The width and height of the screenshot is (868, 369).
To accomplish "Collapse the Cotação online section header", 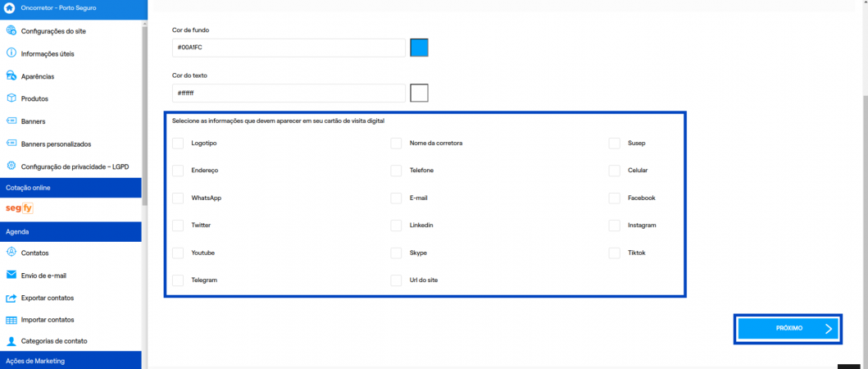I will click(70, 188).
